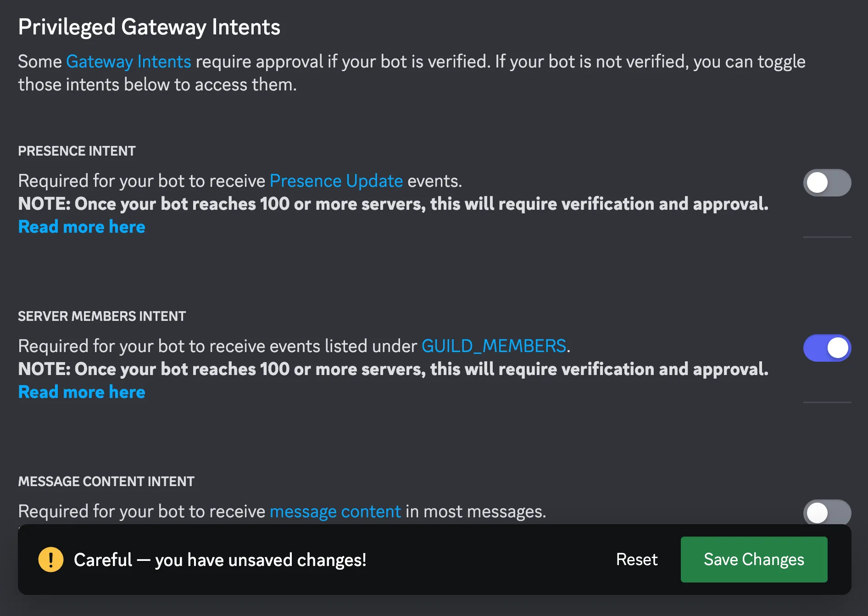Click Read more here under Server Members Intent
The image size is (868, 616).
point(82,392)
